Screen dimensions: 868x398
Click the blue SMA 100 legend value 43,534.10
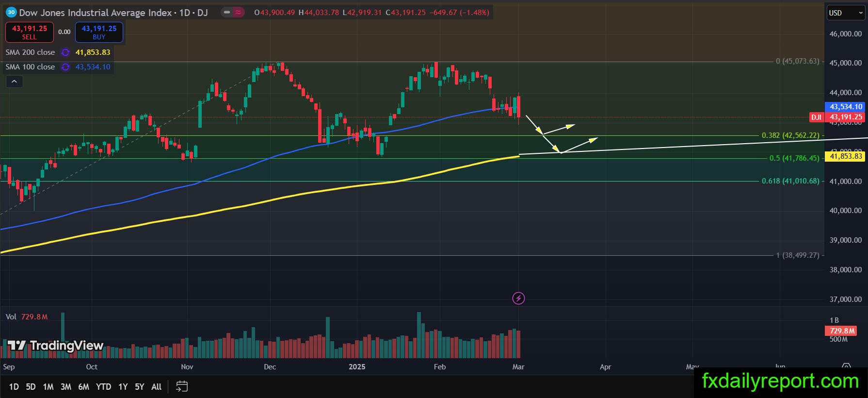pyautogui.click(x=93, y=67)
